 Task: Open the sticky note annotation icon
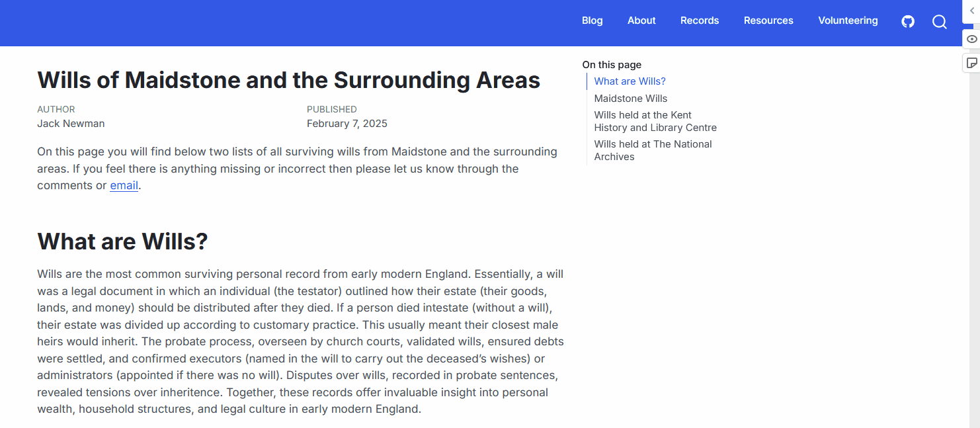(971, 63)
